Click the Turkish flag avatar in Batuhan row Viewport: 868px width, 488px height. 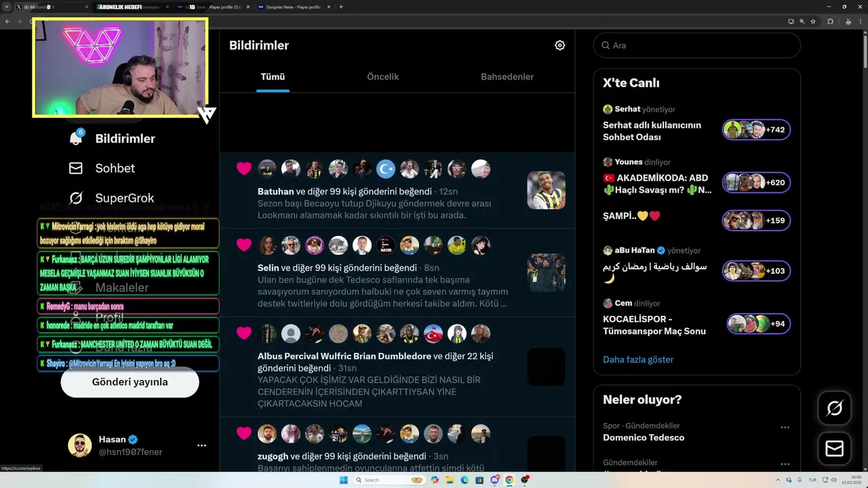pos(386,169)
